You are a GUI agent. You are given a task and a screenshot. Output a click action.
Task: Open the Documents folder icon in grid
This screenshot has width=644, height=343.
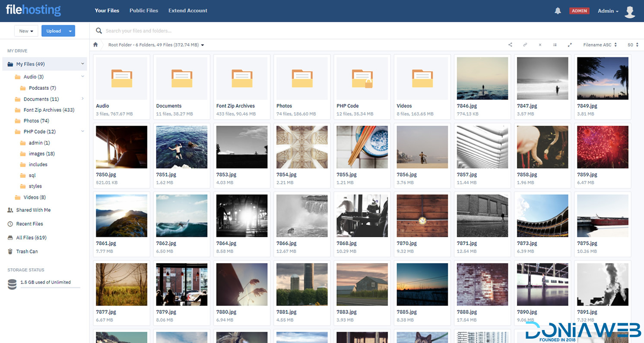[x=182, y=79]
